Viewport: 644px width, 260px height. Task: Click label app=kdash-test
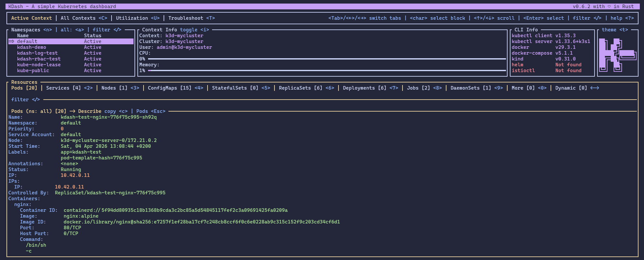(81, 152)
